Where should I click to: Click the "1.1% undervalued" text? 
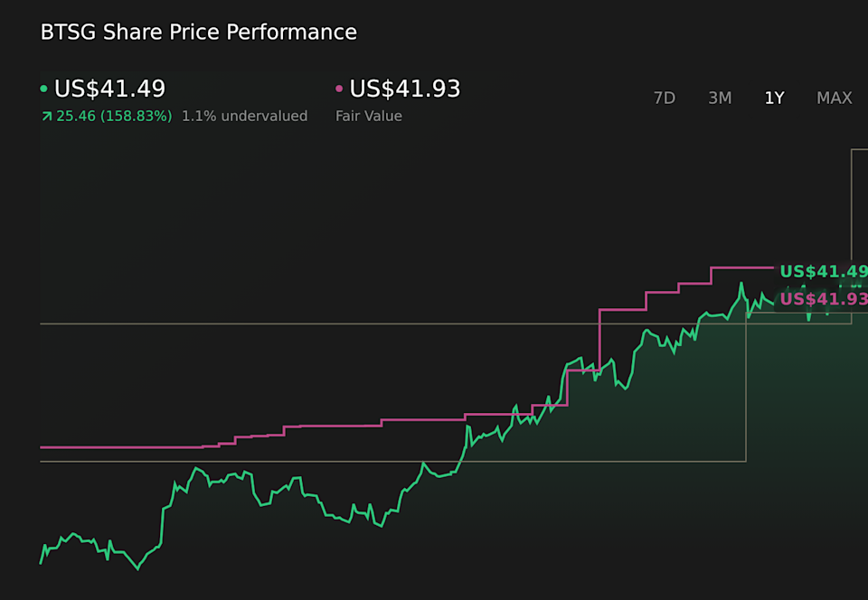(x=245, y=116)
